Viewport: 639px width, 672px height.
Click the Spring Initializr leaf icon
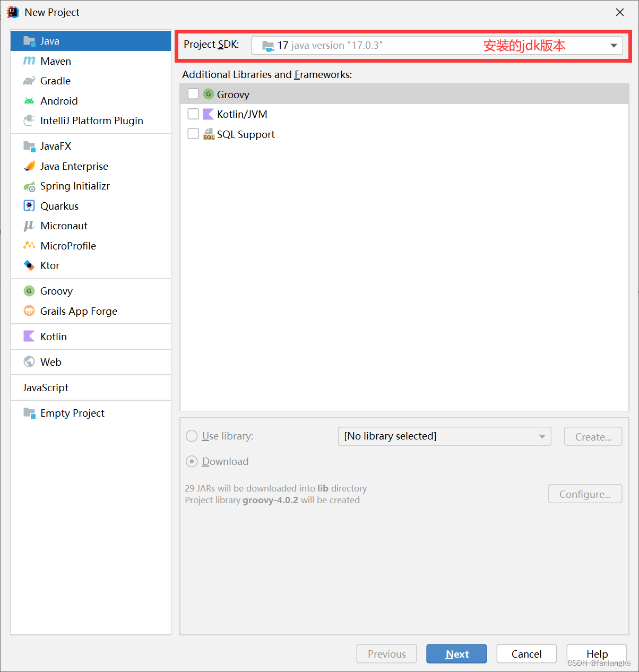29,186
